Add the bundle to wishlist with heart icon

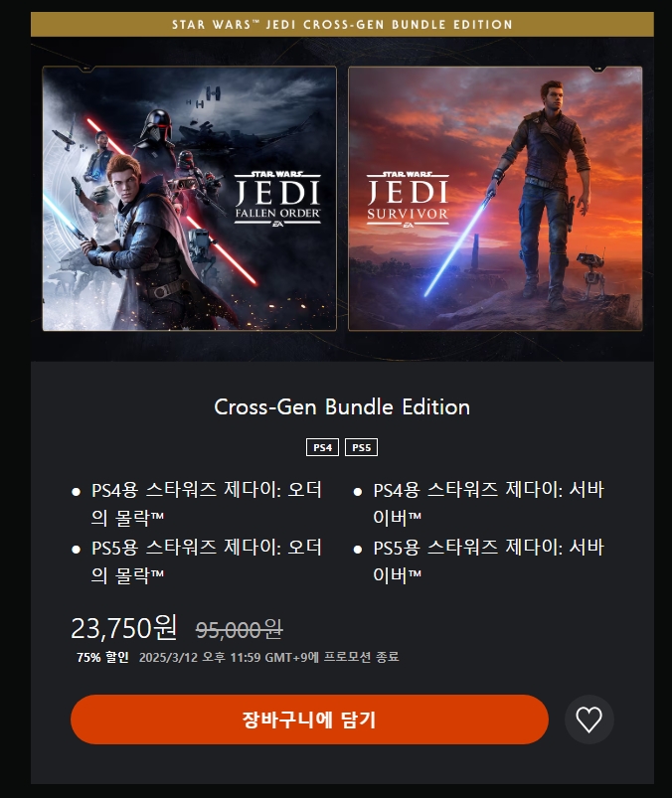(589, 719)
